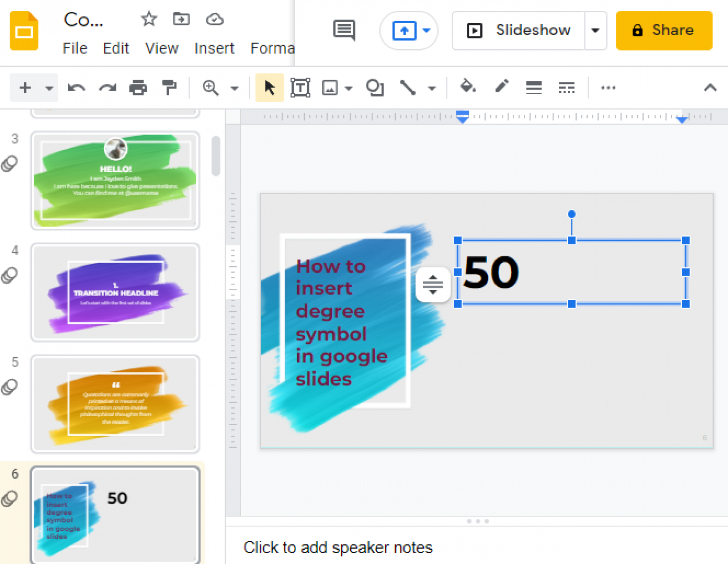Open comment history icon
728x564 pixels.
(x=344, y=30)
